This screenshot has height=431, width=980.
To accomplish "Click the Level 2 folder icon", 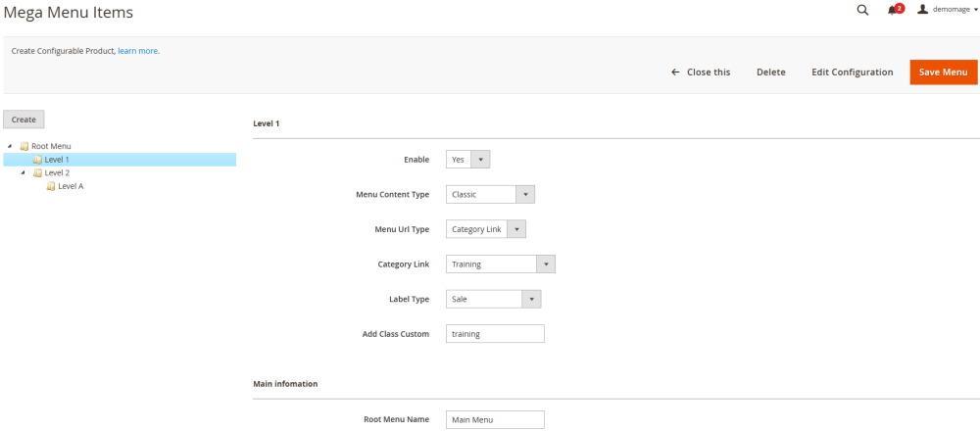I will [x=38, y=172].
